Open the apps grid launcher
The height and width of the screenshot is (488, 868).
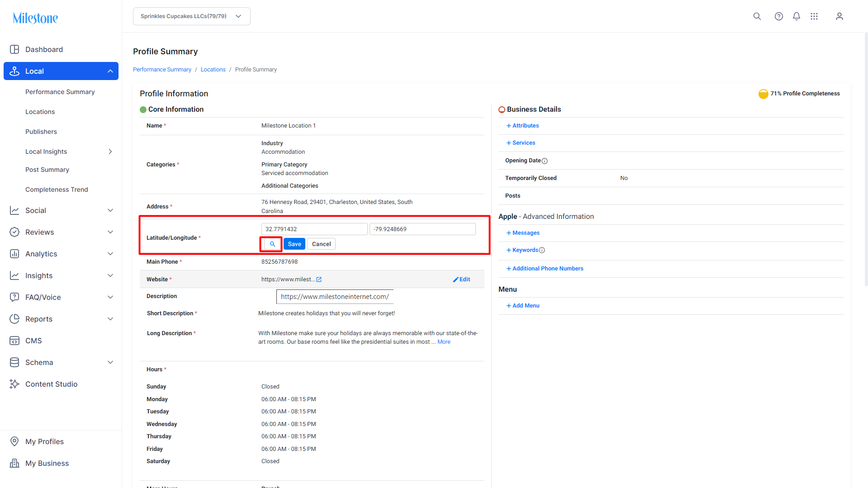pos(814,16)
